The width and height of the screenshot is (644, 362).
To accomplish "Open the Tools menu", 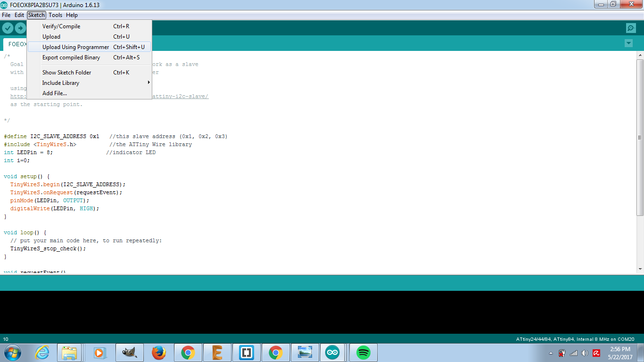I will [x=55, y=15].
